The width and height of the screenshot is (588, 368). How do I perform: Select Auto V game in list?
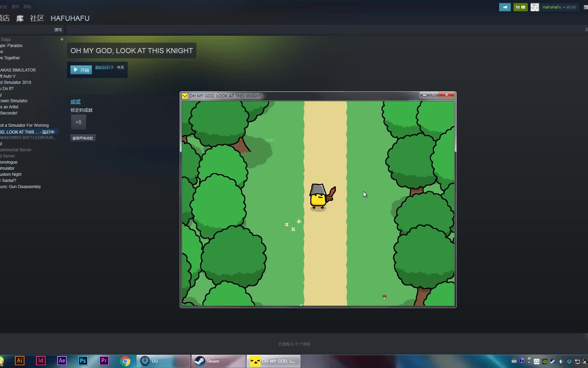pos(8,76)
